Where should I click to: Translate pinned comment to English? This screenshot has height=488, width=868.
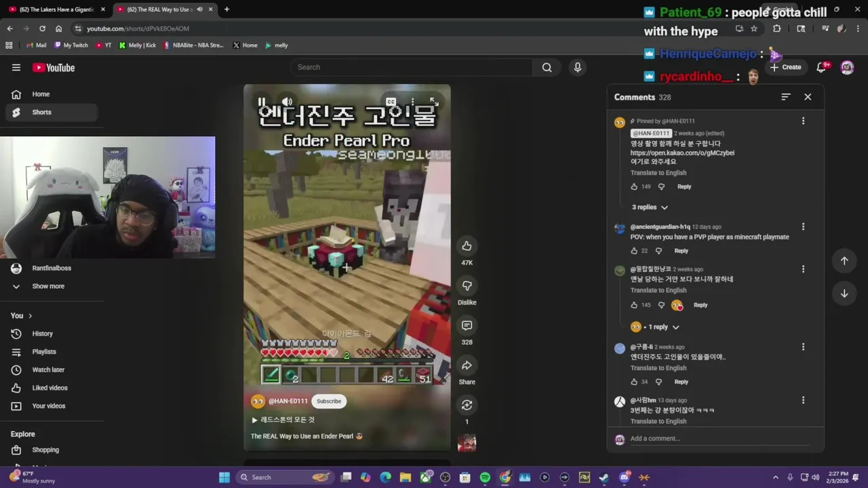tap(658, 173)
